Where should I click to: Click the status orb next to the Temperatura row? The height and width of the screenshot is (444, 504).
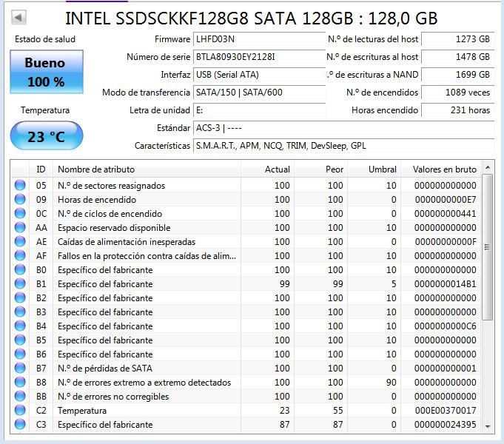click(20, 410)
